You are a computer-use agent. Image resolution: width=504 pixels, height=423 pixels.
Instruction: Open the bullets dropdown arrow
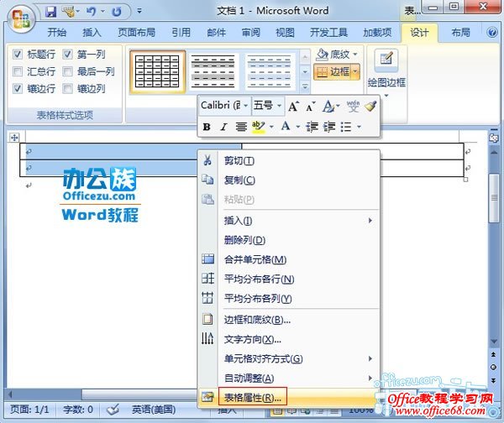359,127
